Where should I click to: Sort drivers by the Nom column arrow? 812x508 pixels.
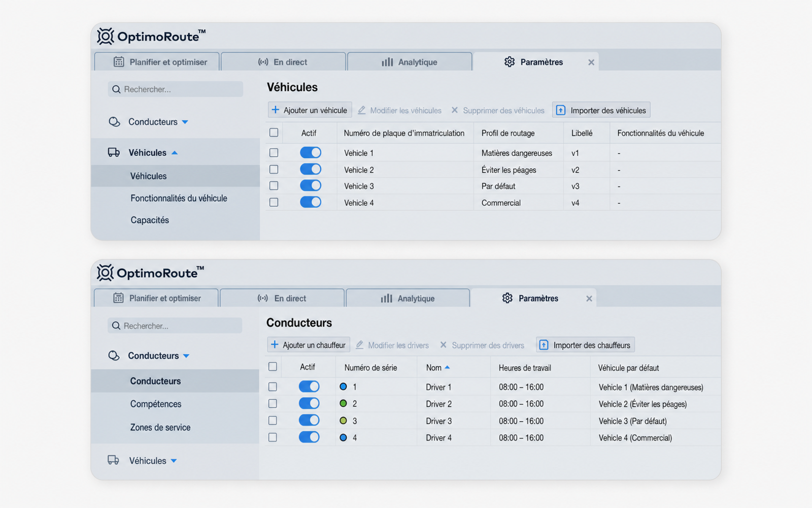(x=447, y=367)
